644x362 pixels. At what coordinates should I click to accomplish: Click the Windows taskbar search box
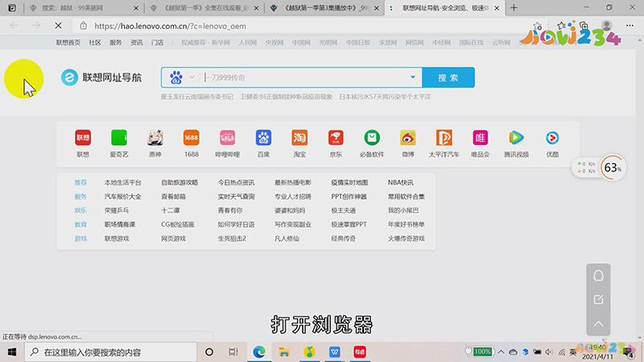coord(111,352)
